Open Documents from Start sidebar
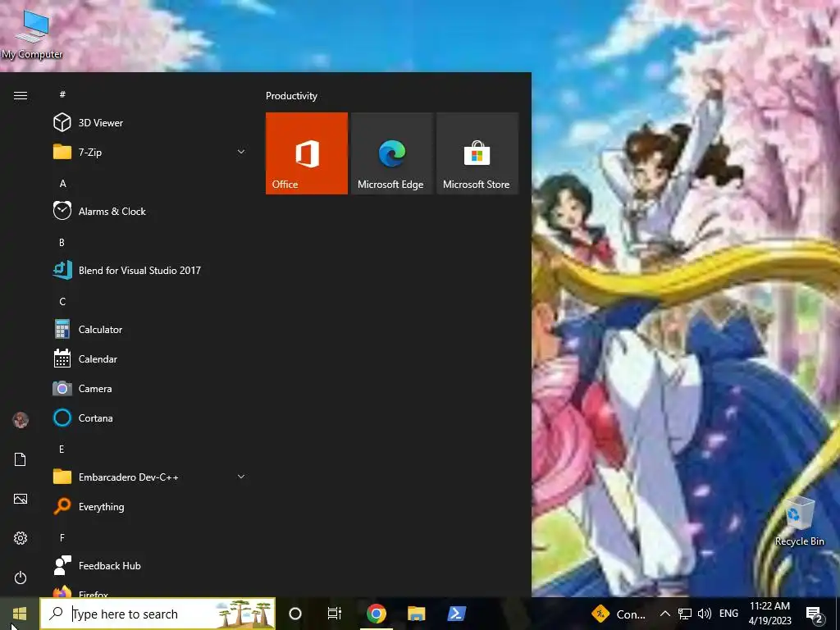The height and width of the screenshot is (630, 840). click(21, 459)
